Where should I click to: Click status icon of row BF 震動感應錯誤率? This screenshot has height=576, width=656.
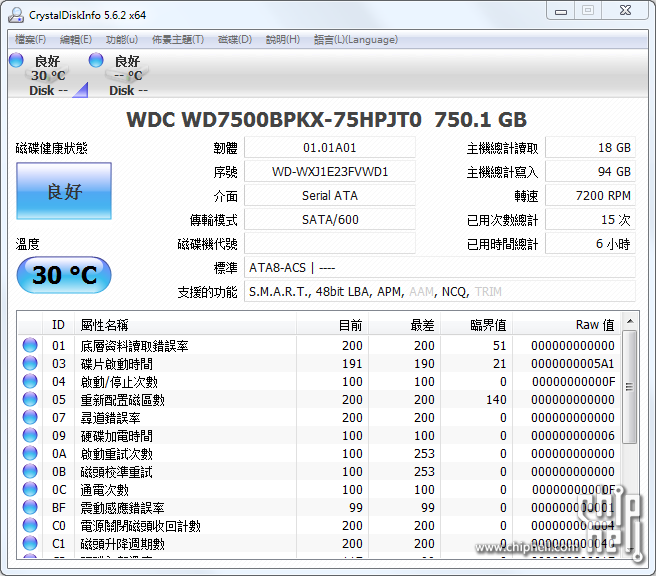30,507
